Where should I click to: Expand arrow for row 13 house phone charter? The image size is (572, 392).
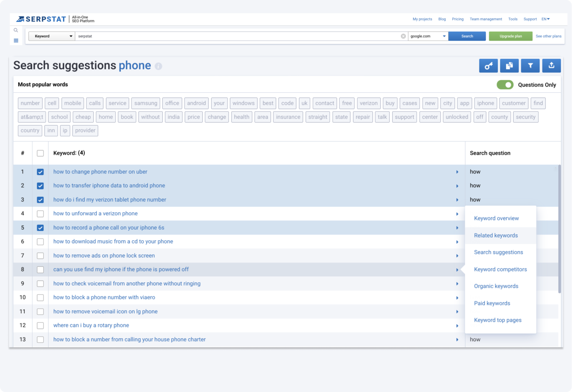coord(457,340)
